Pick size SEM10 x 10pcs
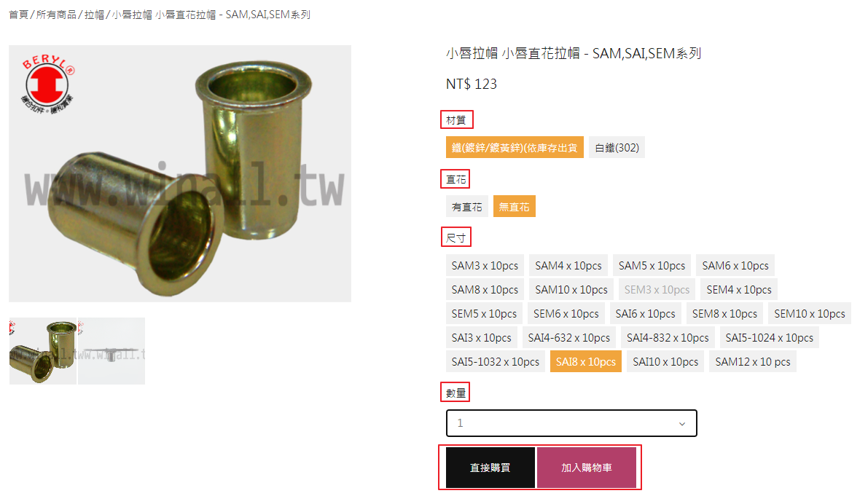Screen dimensions: 868x504 click(809, 314)
